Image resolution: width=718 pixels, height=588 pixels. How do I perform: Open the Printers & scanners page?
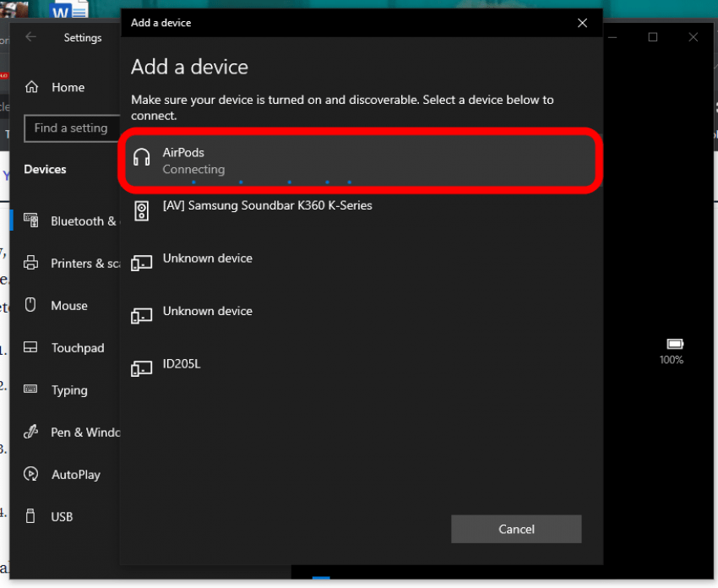click(65, 264)
